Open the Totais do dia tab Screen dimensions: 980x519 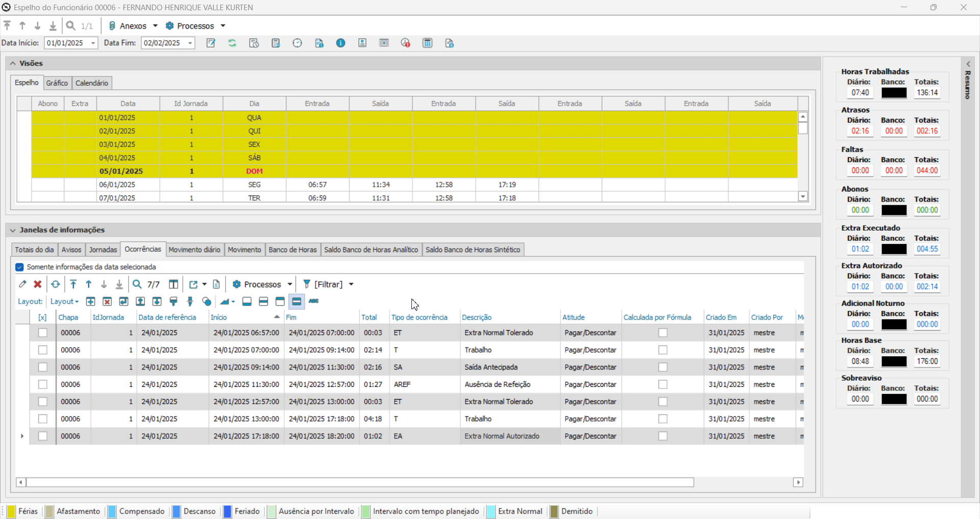34,250
